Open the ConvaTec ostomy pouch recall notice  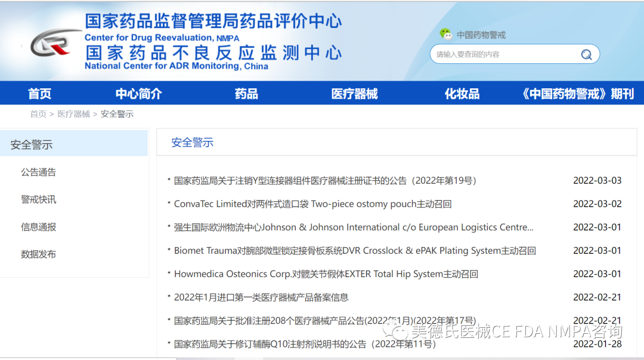pos(312,204)
